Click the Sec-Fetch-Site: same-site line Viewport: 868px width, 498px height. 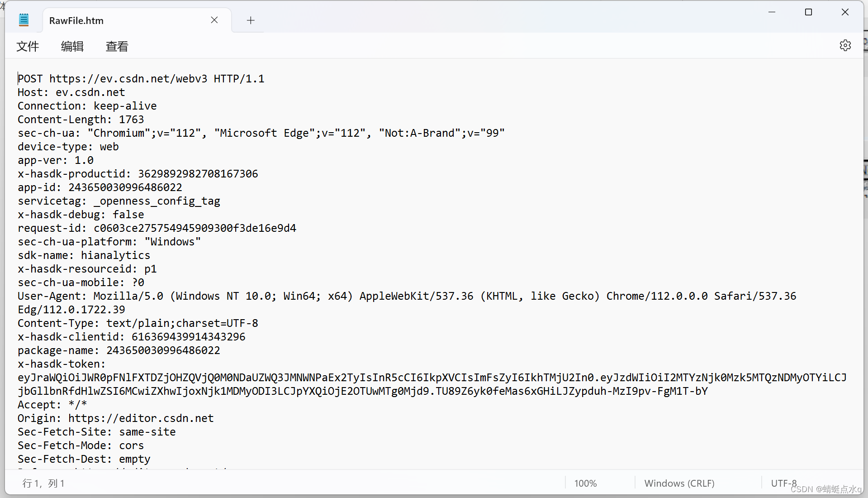[96, 432]
